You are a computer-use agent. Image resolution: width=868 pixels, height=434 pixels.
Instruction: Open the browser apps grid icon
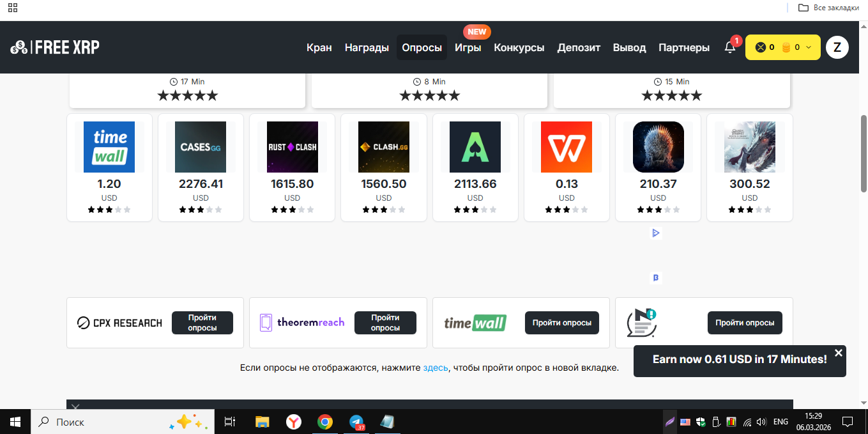pos(13,8)
